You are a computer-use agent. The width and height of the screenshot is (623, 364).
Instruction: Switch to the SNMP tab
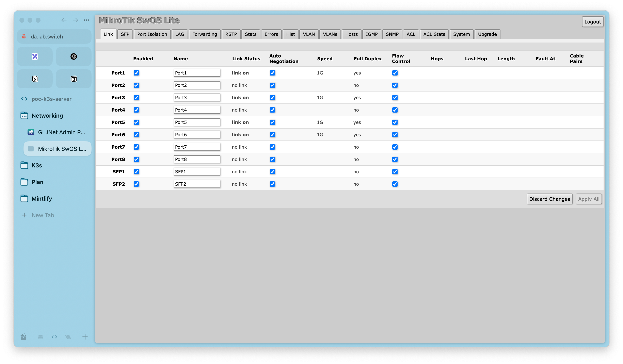coord(392,34)
